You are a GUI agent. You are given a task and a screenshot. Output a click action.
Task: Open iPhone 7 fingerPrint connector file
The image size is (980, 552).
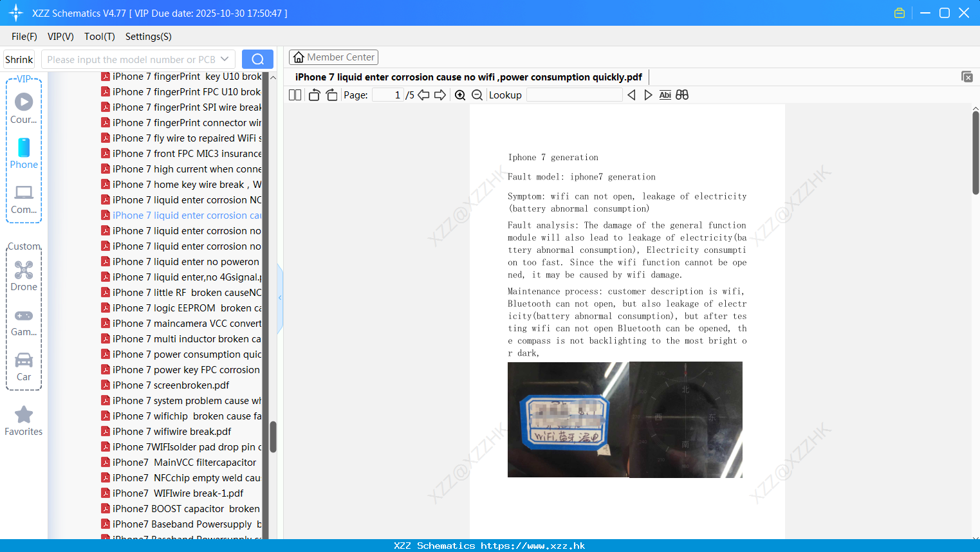(181, 123)
